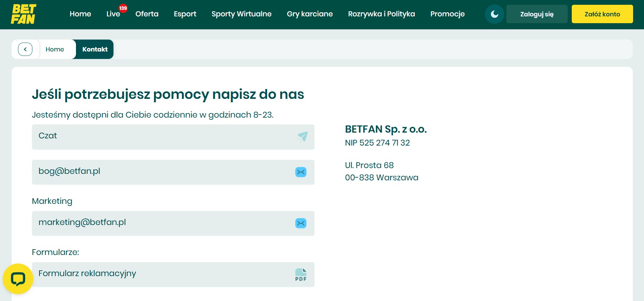Open Formularz reklamacyjny document
644x301 pixels.
(x=173, y=274)
